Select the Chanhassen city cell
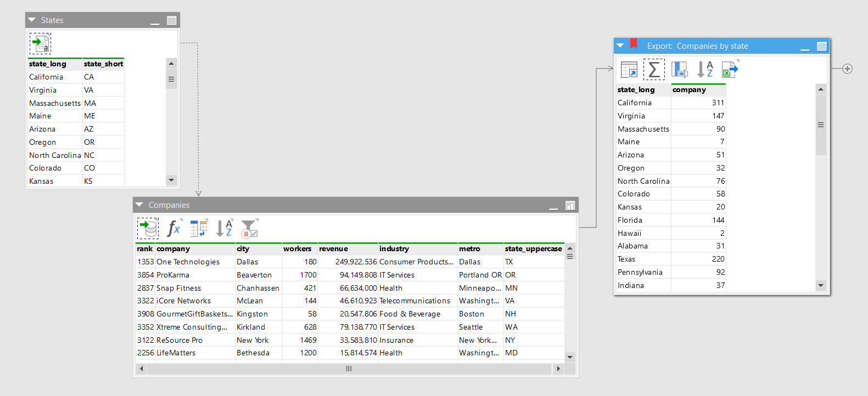 click(x=258, y=288)
